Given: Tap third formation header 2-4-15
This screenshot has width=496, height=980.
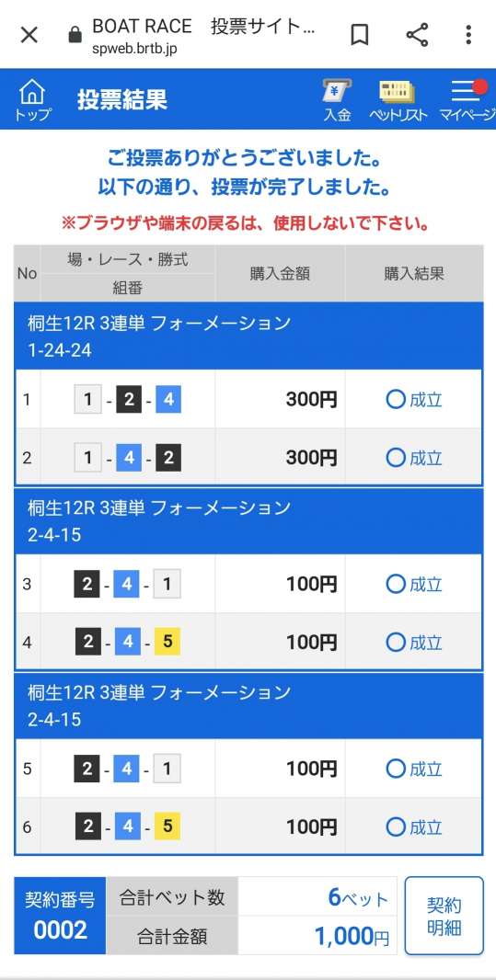Looking at the screenshot, I should (248, 706).
